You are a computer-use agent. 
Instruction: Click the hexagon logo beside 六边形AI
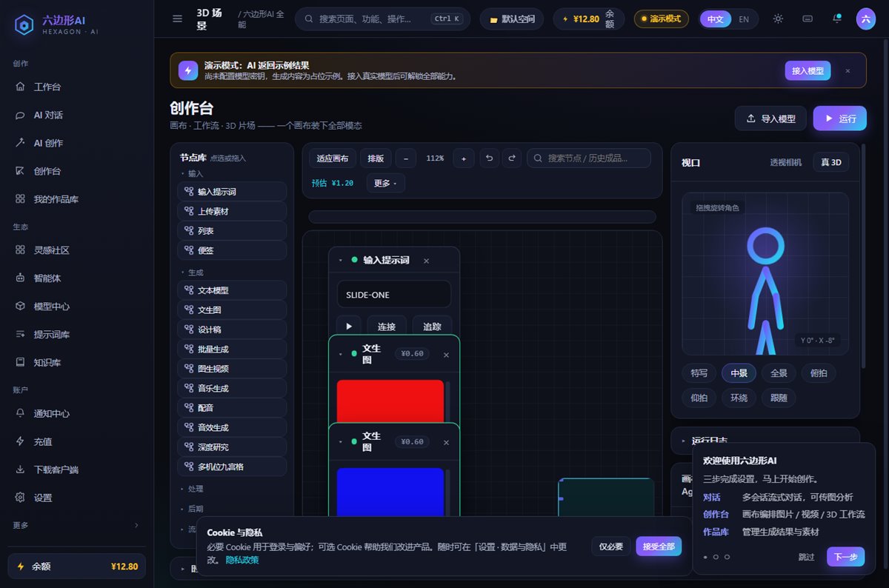24,24
